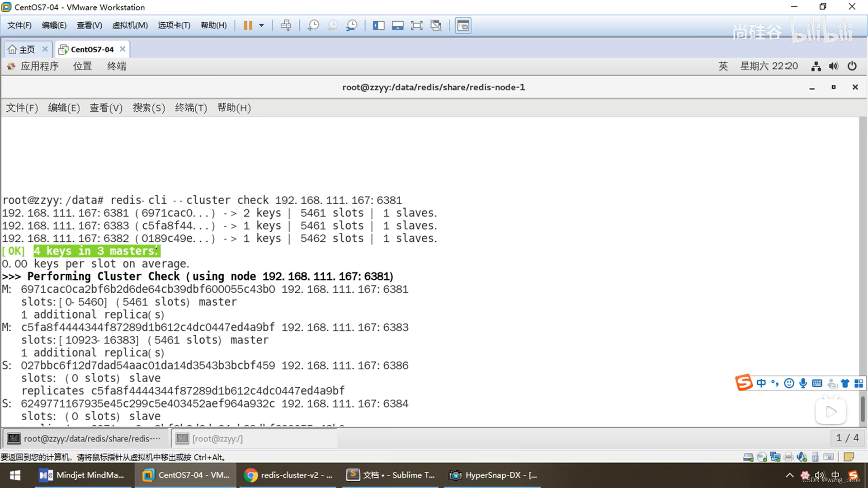Viewport: 868px width, 488px height.
Task: Click the 1 / 4 workspace switcher
Action: click(x=847, y=437)
